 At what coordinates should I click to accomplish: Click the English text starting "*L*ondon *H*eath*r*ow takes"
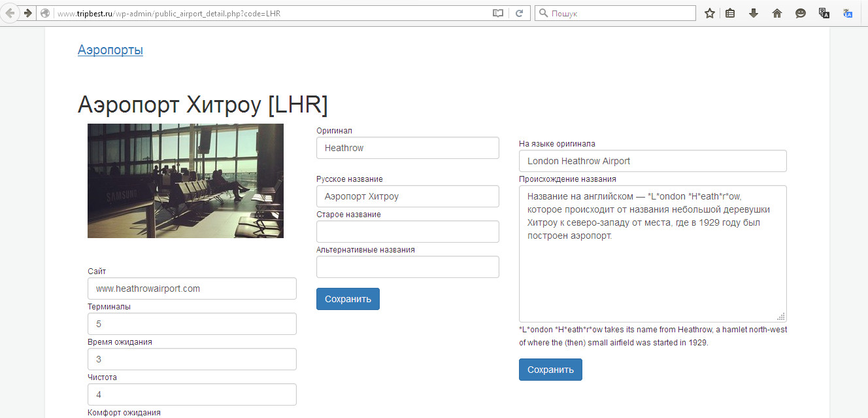pos(653,336)
